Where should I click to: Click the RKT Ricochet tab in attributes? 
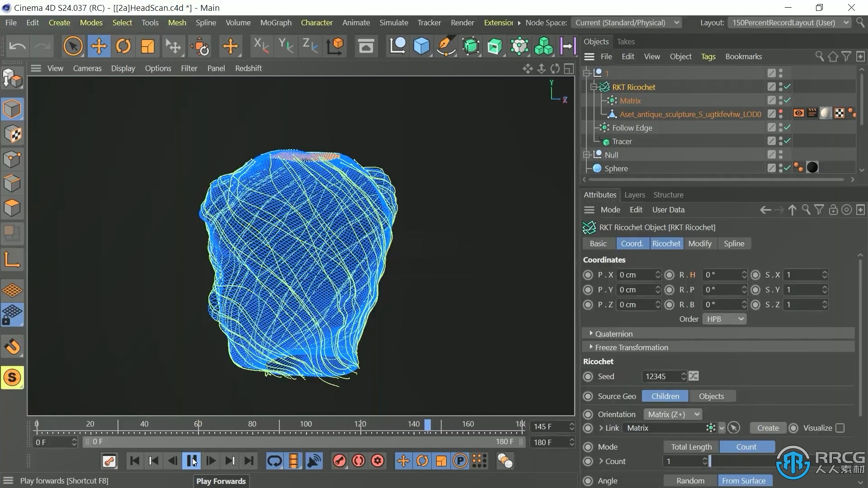666,243
